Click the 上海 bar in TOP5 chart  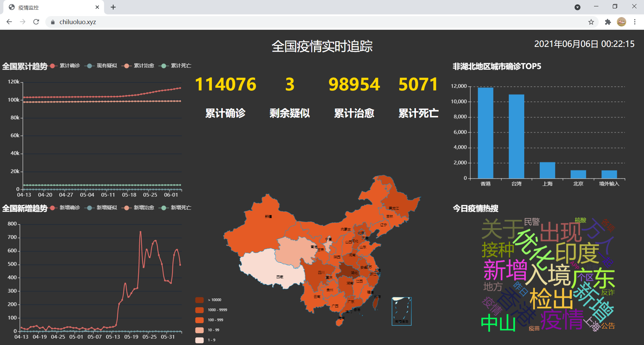[x=547, y=170]
